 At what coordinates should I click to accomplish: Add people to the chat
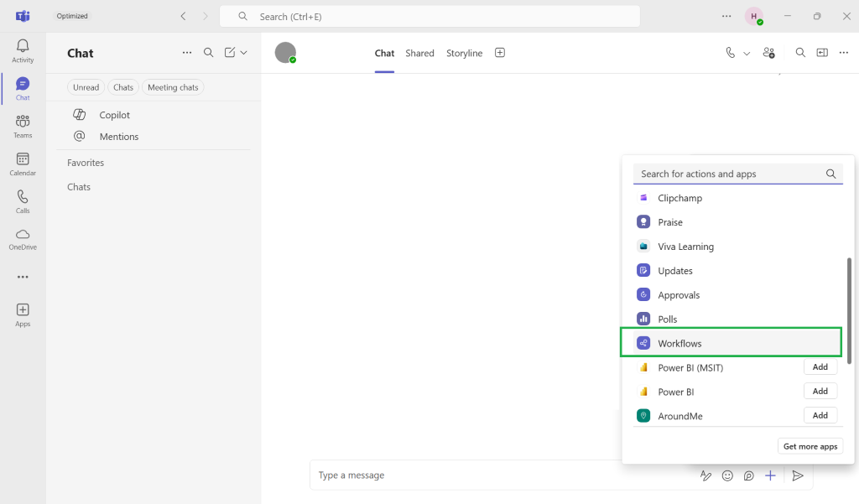click(x=768, y=53)
